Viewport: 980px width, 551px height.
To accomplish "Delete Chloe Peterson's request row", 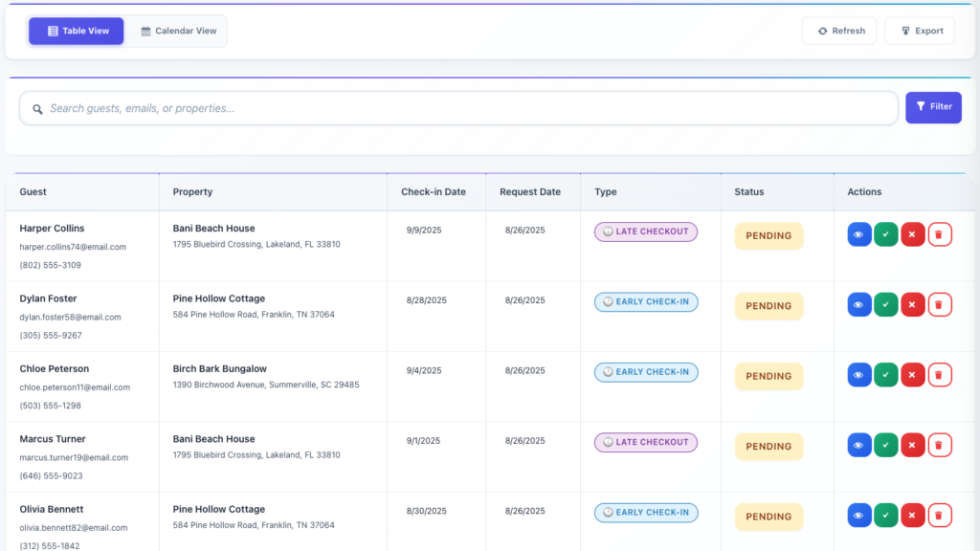I will [x=940, y=375].
